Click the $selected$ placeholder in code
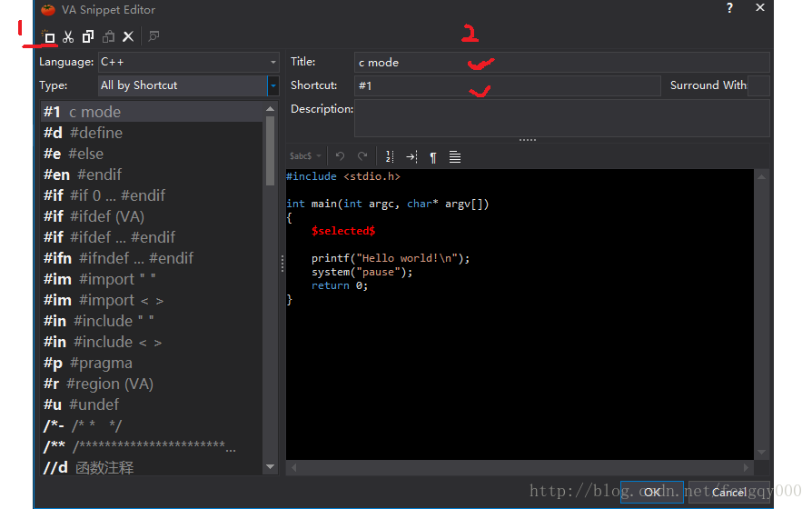 coord(343,231)
